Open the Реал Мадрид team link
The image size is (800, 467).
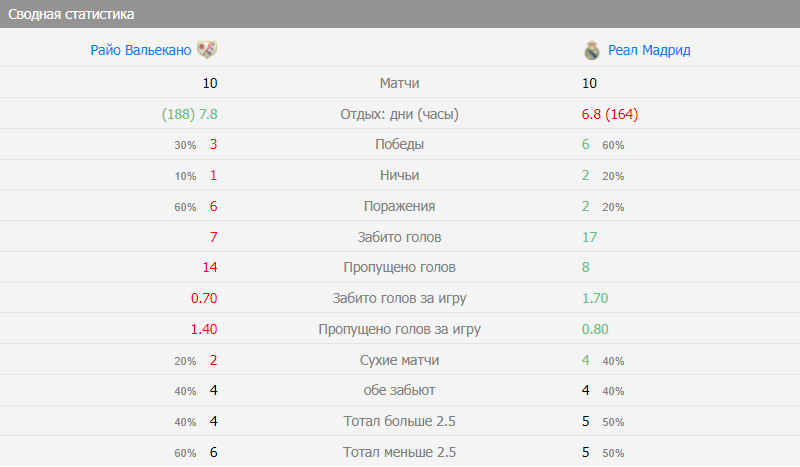[649, 50]
